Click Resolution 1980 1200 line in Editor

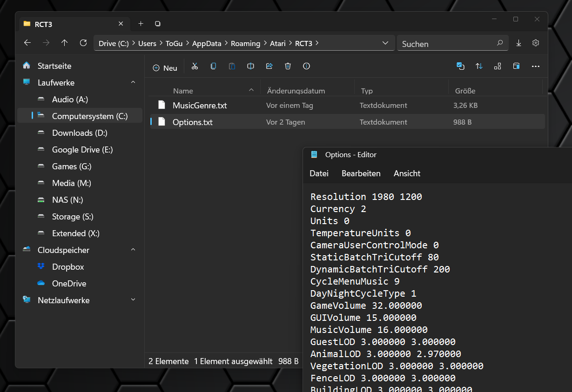[366, 197]
